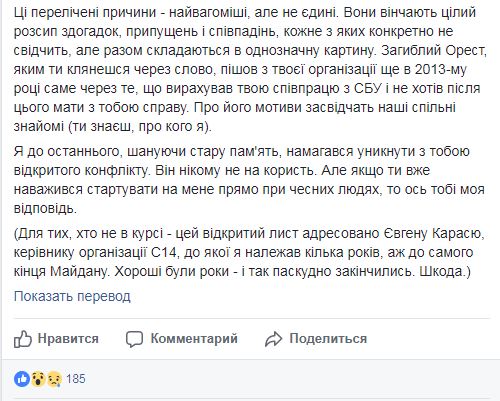Open the blue Like reaction icon
Image resolution: width=500 pixels, height=401 pixels.
click(22, 379)
